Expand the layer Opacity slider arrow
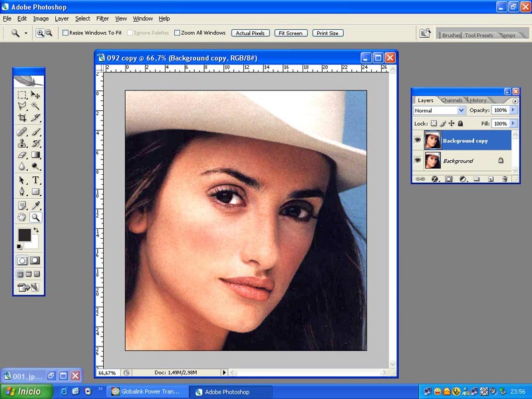The height and width of the screenshot is (399, 532). pos(513,110)
